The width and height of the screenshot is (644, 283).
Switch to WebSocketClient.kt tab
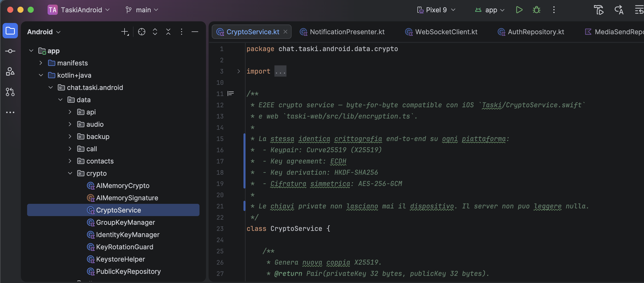[441, 32]
